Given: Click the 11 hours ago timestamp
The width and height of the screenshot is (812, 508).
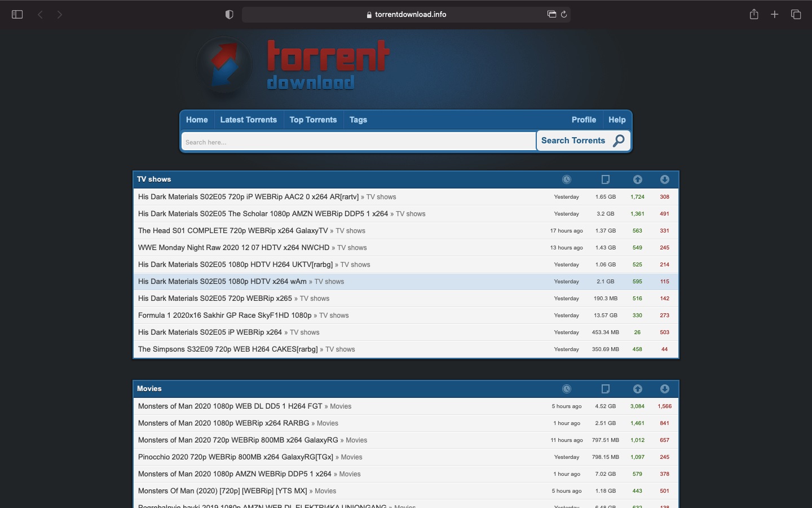Looking at the screenshot, I should coord(567,440).
